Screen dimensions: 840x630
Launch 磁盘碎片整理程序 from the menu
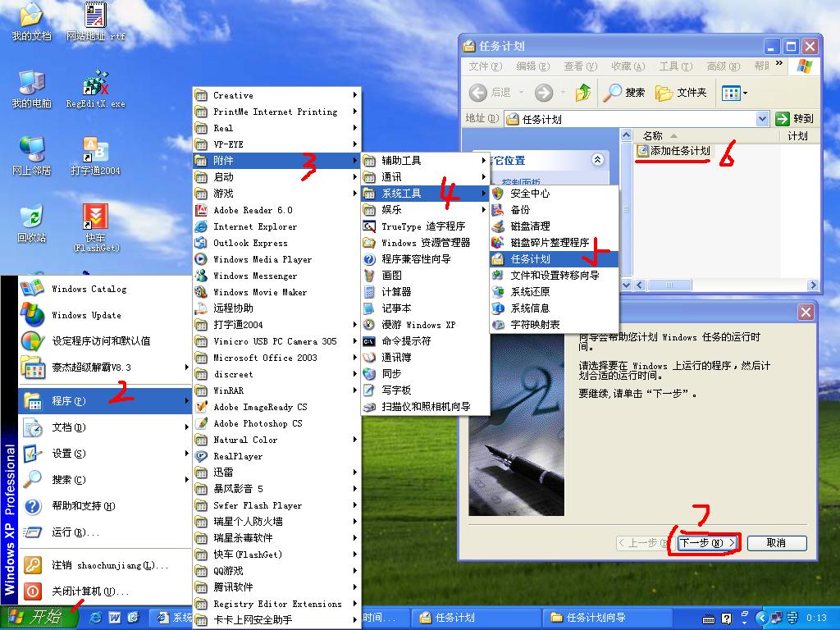554,243
